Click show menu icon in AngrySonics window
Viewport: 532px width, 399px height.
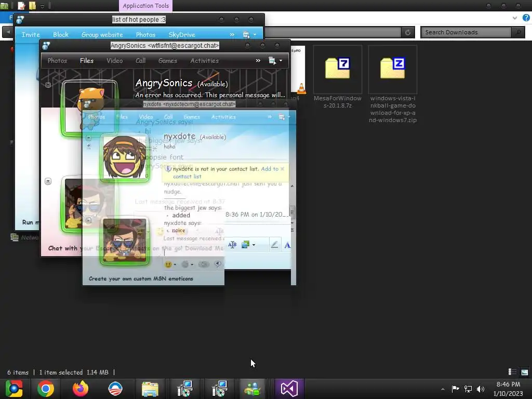pos(272,61)
